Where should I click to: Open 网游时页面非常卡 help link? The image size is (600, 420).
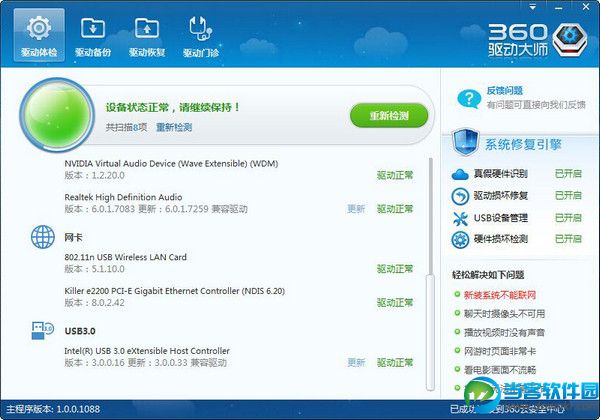pos(500,351)
